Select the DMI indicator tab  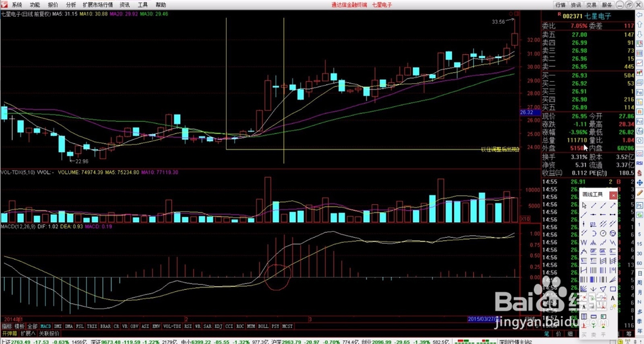[58, 326]
